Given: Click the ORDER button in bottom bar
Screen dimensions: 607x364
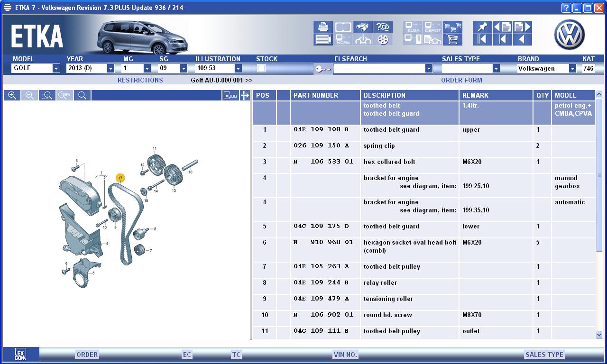Looking at the screenshot, I should tap(87, 354).
